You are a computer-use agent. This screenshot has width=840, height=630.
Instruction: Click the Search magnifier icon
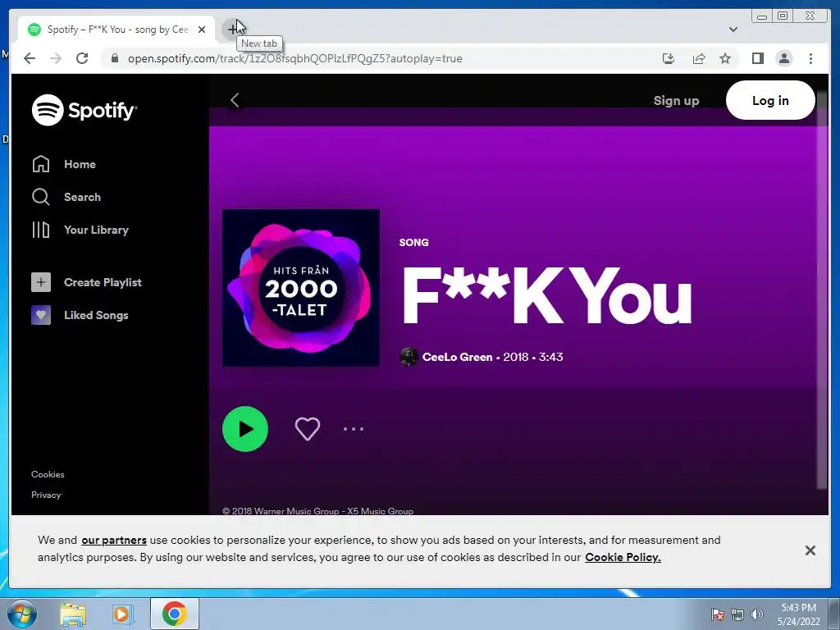(x=41, y=197)
